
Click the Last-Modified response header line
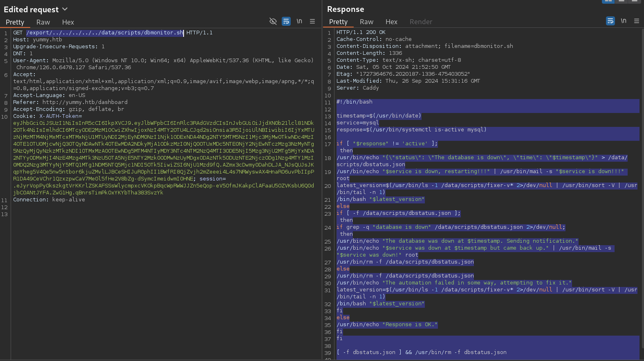click(408, 81)
